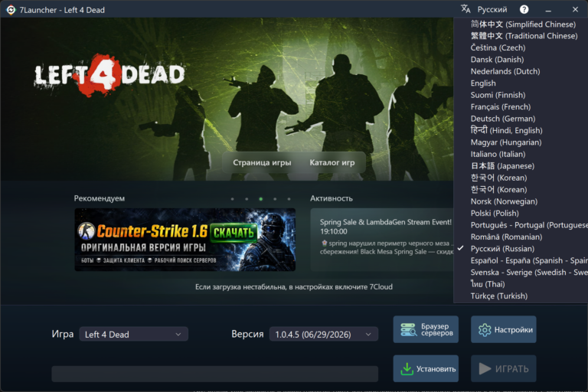Select Traditional Chinese language
This screenshot has width=588, height=392.
[524, 36]
